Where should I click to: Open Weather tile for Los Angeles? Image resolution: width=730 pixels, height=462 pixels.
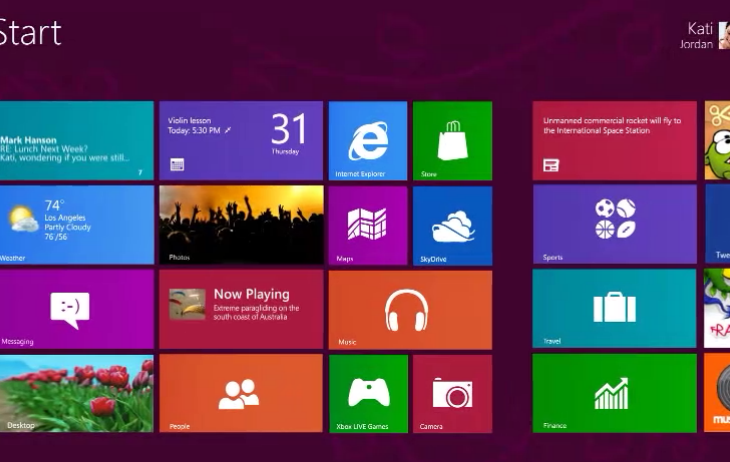click(x=76, y=225)
